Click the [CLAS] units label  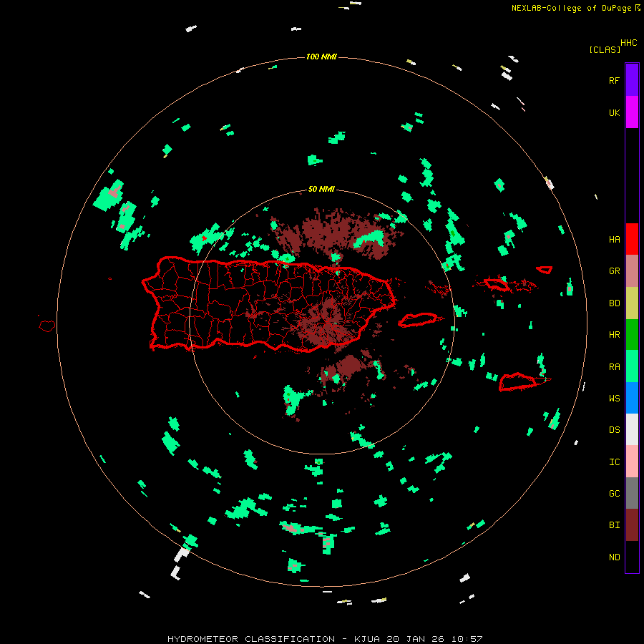[605, 50]
